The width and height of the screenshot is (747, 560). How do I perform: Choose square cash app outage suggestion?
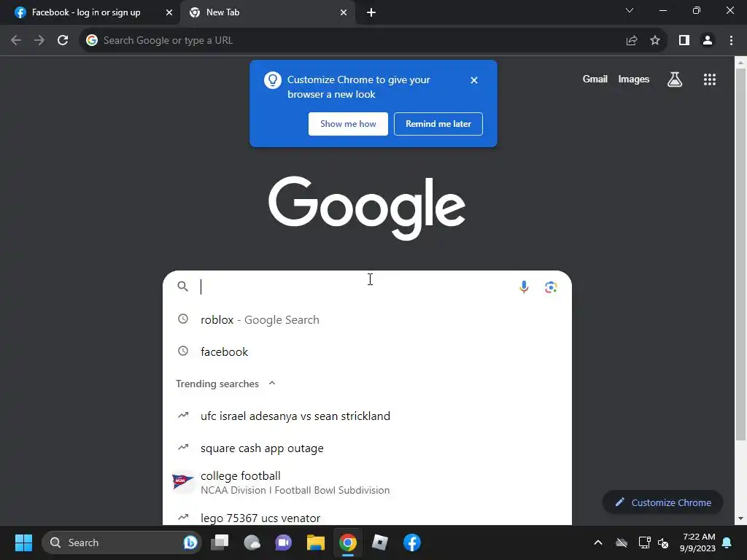point(367,448)
